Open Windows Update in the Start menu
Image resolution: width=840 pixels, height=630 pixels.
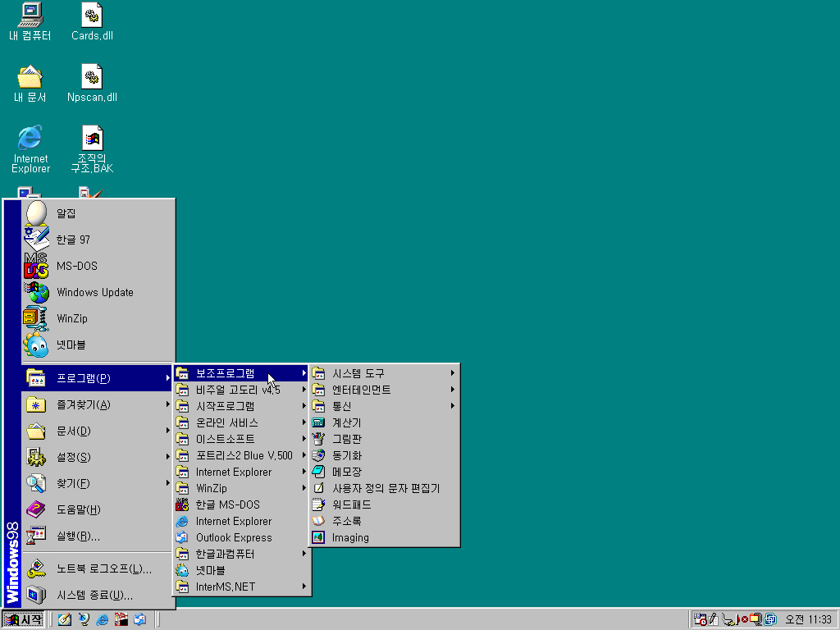98,292
